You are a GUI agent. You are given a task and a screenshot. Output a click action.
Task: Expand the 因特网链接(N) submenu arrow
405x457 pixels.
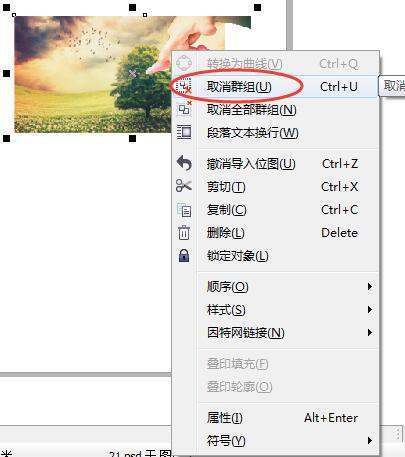point(369,332)
